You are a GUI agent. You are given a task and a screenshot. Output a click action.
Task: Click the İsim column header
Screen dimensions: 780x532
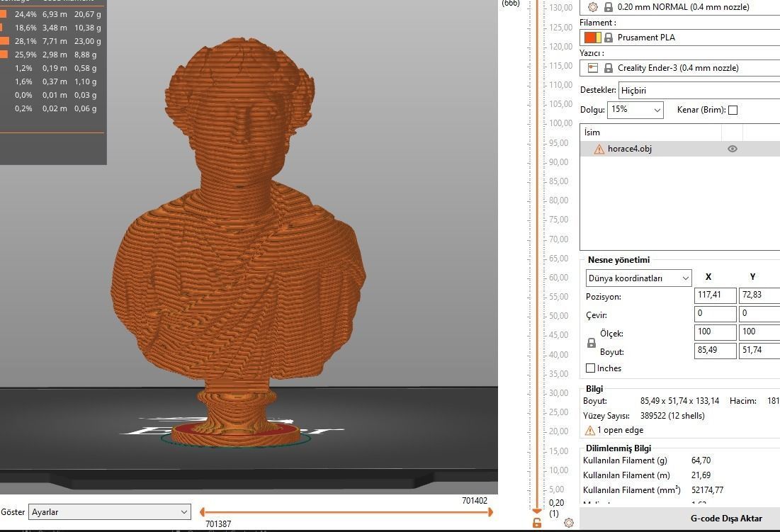click(650, 132)
